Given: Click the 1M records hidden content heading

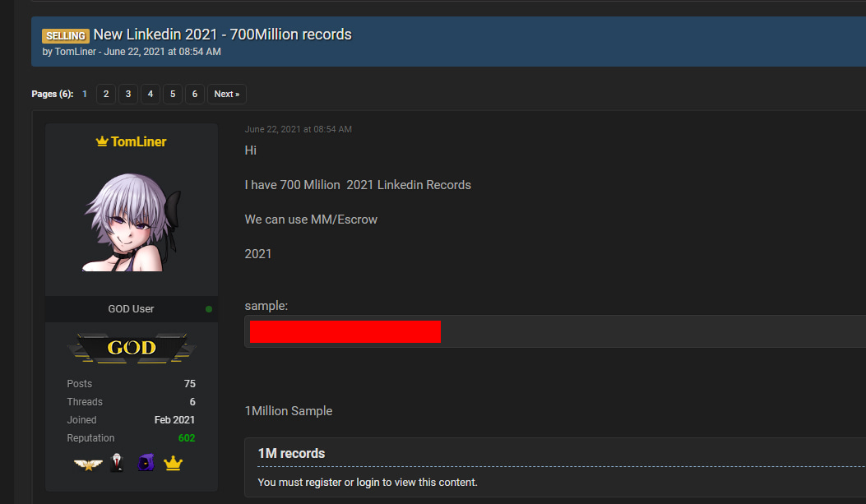Looking at the screenshot, I should point(291,453).
